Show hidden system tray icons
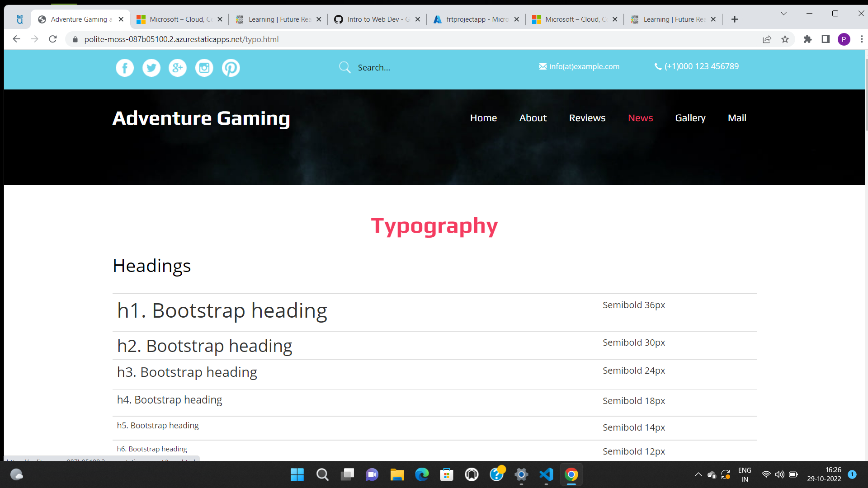Screen dimensions: 868x488 pyautogui.click(x=698, y=474)
